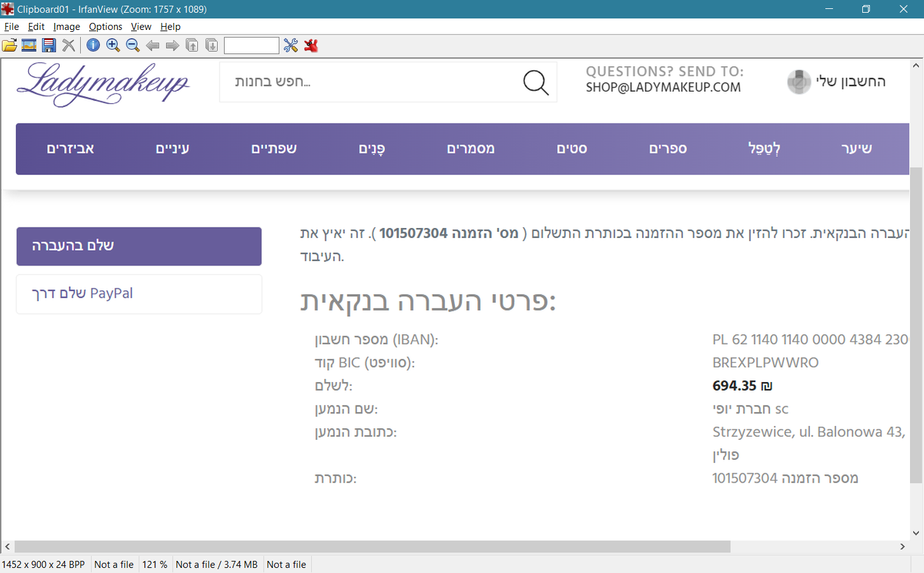Click the Ladymakeup logo
924x573 pixels.
point(103,84)
